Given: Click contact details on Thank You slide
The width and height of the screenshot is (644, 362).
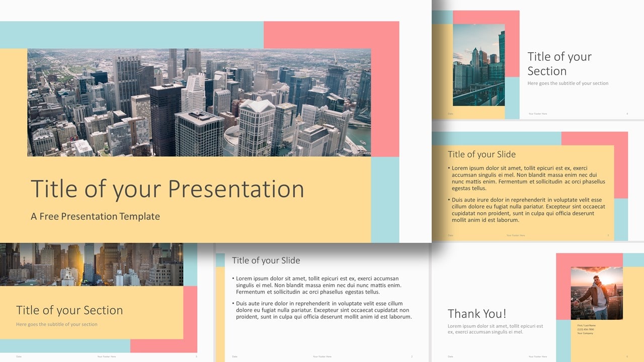Looking at the screenshot, I should 586,329.
